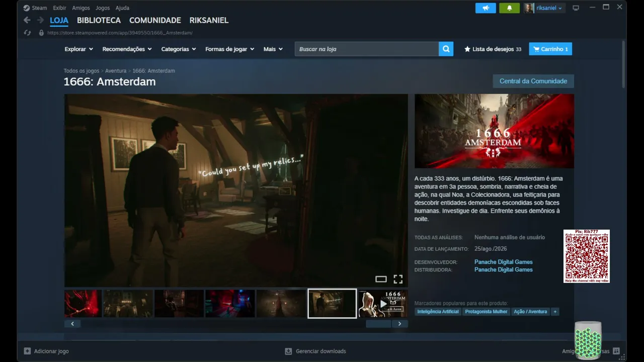Open the Amigos menu
This screenshot has width=644, height=362.
click(x=81, y=8)
